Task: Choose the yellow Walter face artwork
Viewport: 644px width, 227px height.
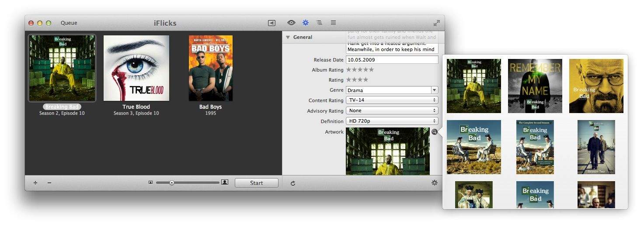Action: [596, 86]
